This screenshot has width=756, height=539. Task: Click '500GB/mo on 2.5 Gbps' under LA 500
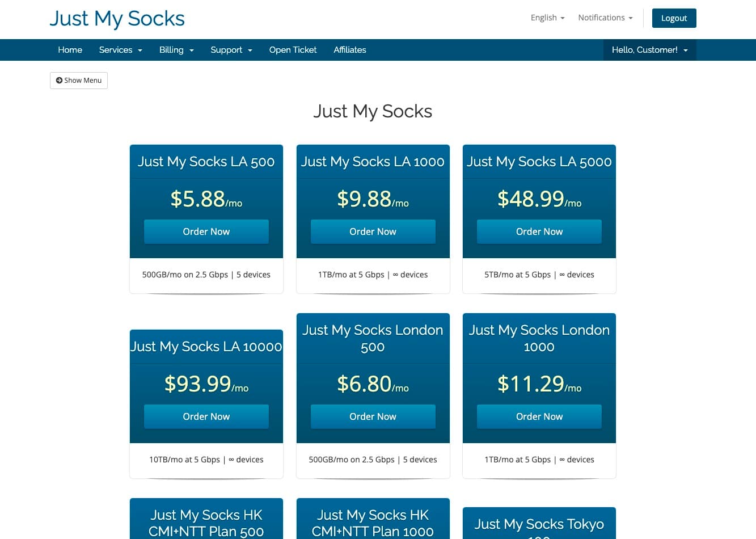coord(185,275)
